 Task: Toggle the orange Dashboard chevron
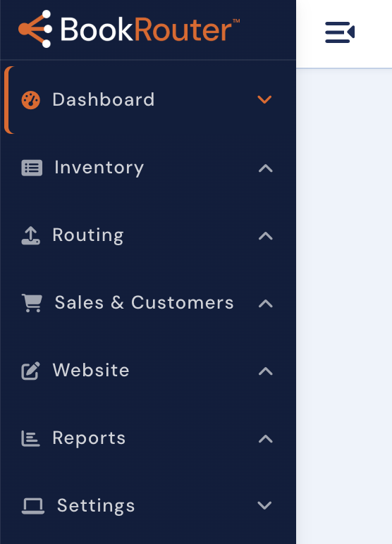pyautogui.click(x=264, y=99)
